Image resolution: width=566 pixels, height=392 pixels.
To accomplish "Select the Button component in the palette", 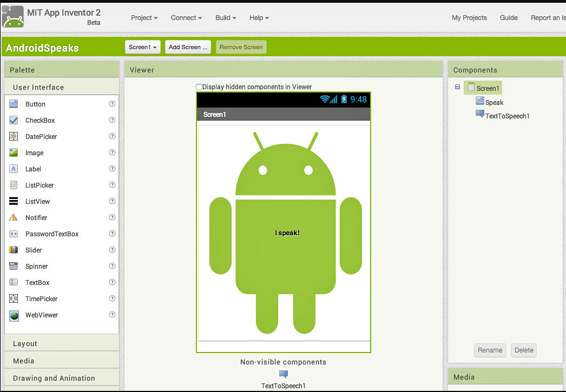I will 35,104.
